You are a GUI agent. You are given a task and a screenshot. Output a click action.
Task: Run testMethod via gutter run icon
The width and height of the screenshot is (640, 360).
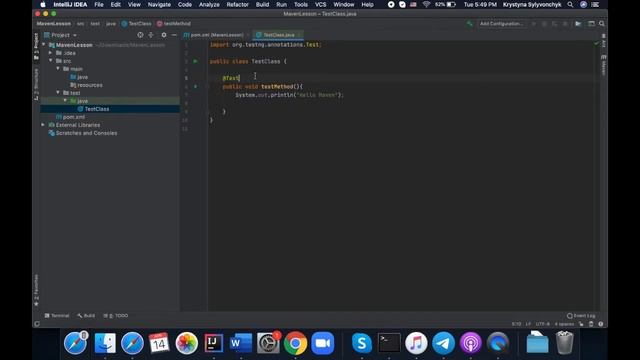195,87
